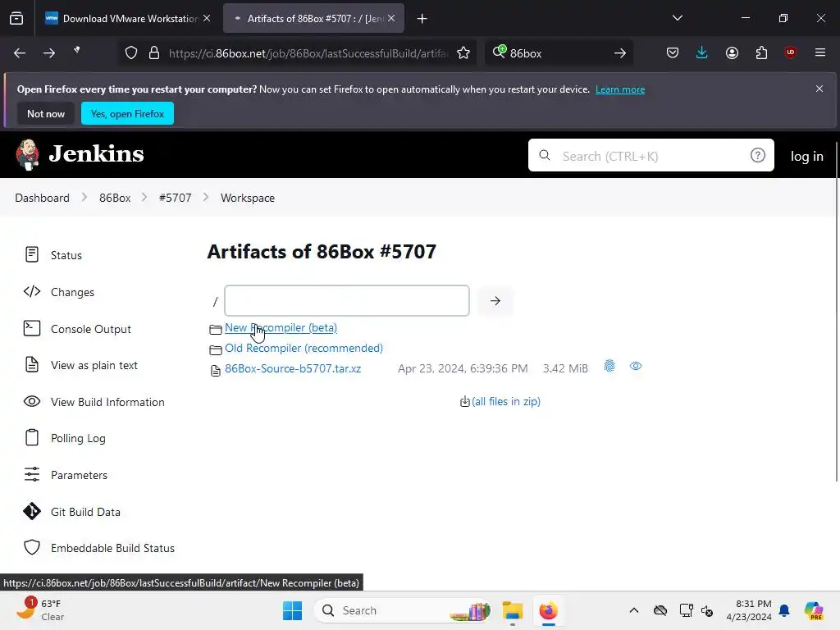Go forward to next page
The image size is (840, 630).
pos(49,53)
